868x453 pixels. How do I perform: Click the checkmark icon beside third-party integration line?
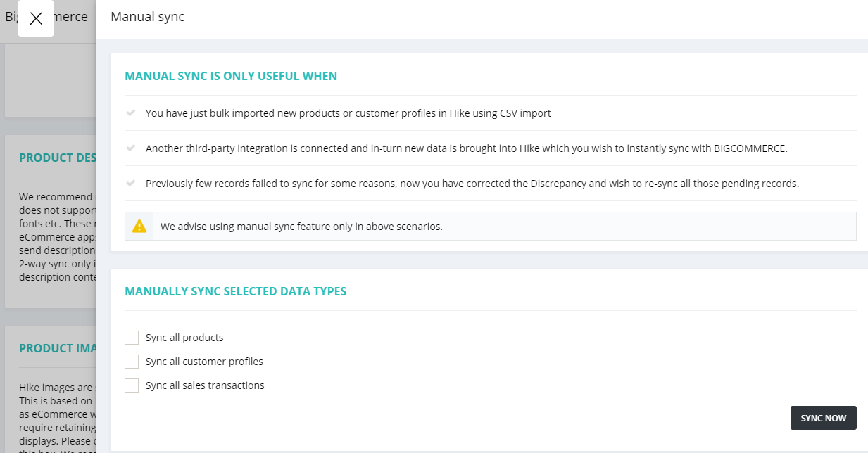130,148
